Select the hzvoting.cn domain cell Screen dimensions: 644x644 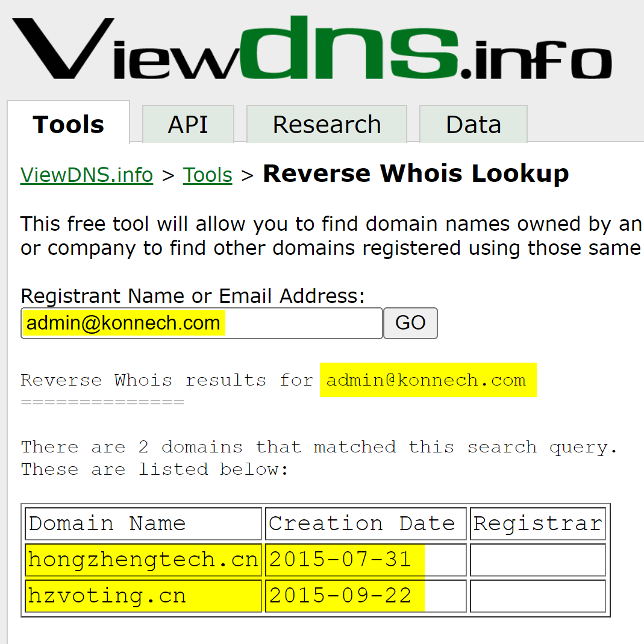tap(143, 596)
